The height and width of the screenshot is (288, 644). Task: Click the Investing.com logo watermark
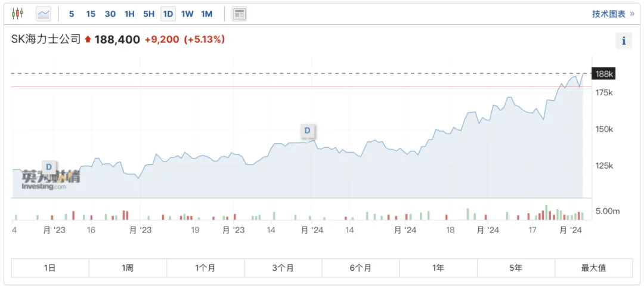coord(51,179)
